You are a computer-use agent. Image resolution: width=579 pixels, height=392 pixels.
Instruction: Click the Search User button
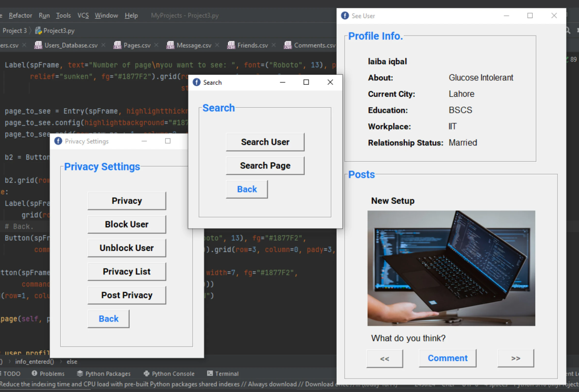265,142
